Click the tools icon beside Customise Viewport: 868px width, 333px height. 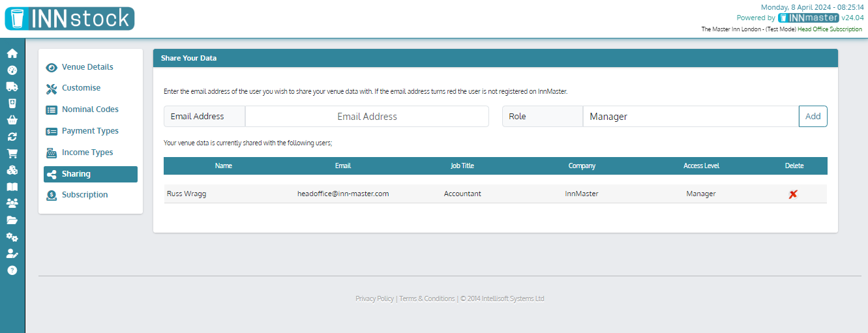point(52,89)
